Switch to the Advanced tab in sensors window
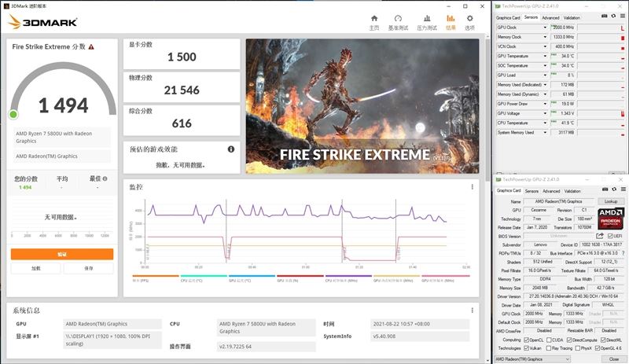Image resolution: width=629 pixels, height=364 pixels. pos(550,17)
